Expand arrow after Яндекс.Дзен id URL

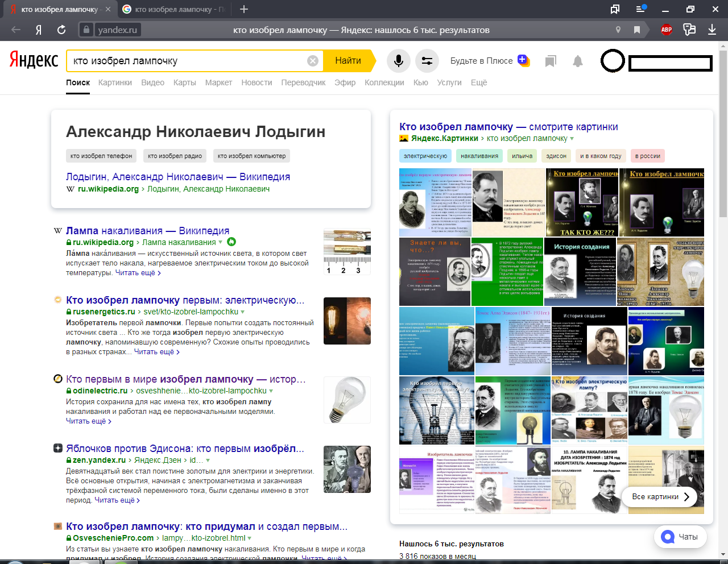pyautogui.click(x=208, y=461)
